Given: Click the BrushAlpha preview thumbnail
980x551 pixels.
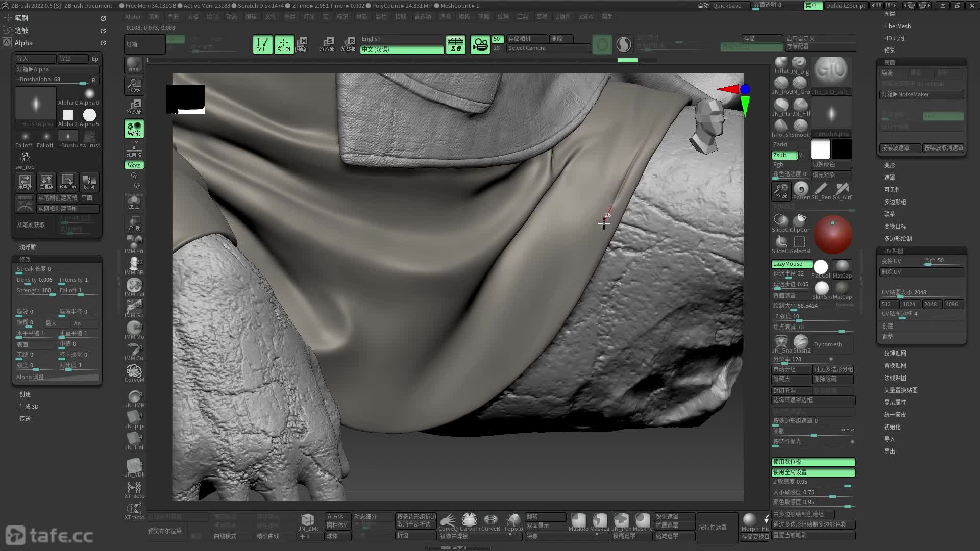Looking at the screenshot, I should 36,107.
